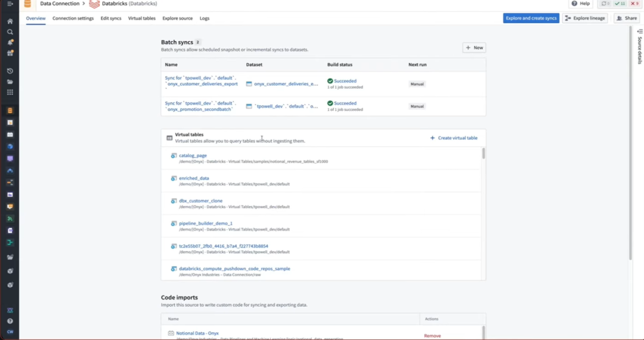Open the Files folder icon in the sidebar

10,82
